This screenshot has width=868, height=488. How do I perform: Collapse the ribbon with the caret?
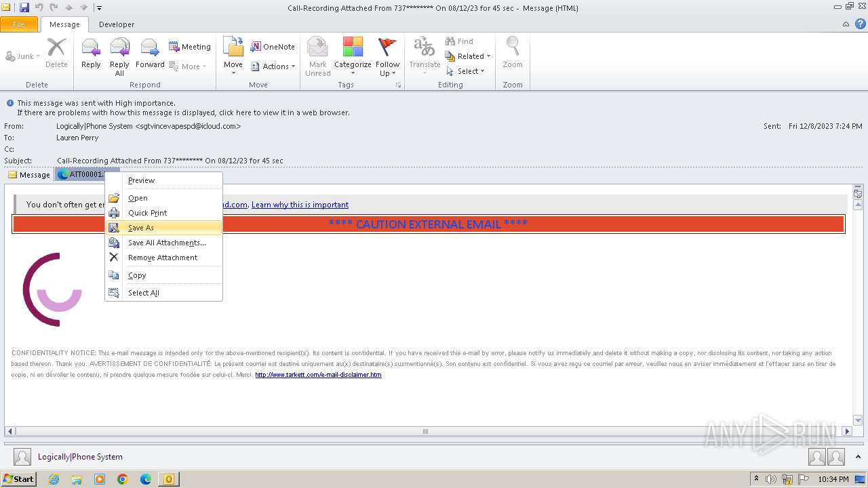point(846,24)
